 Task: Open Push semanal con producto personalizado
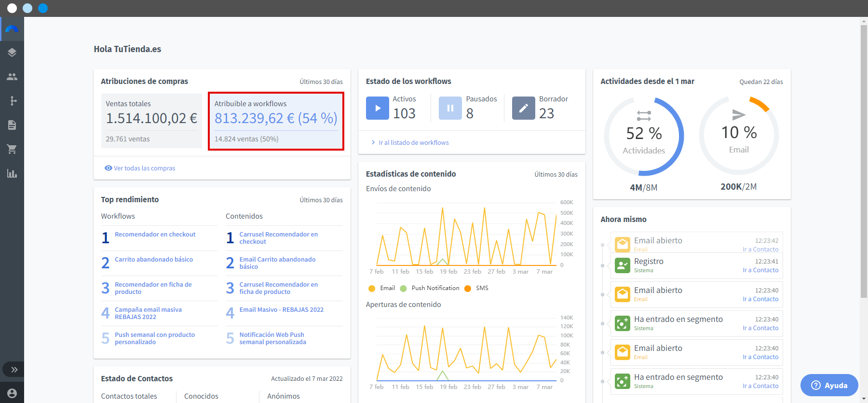155,338
